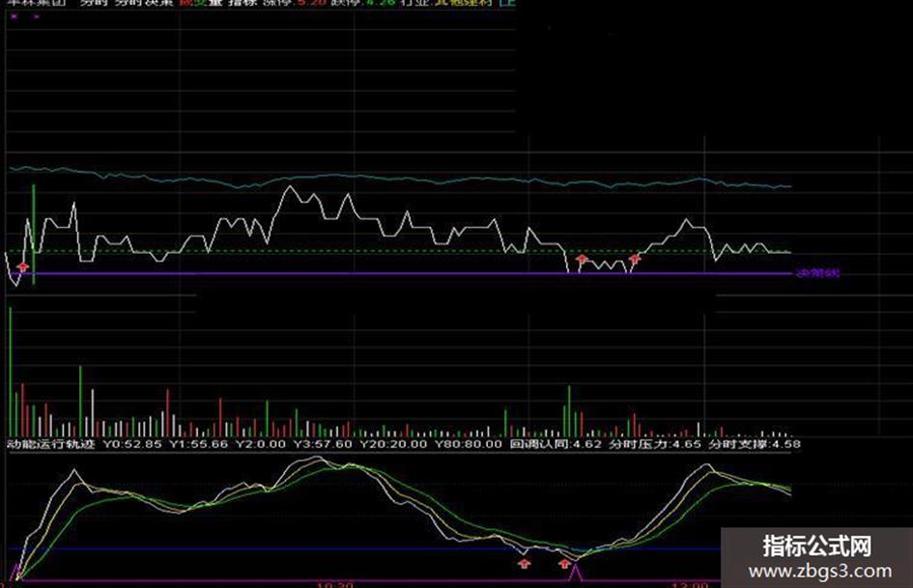The height and width of the screenshot is (588, 913).
Task: Click the small purple x marker at top left
Action: [14, 16]
